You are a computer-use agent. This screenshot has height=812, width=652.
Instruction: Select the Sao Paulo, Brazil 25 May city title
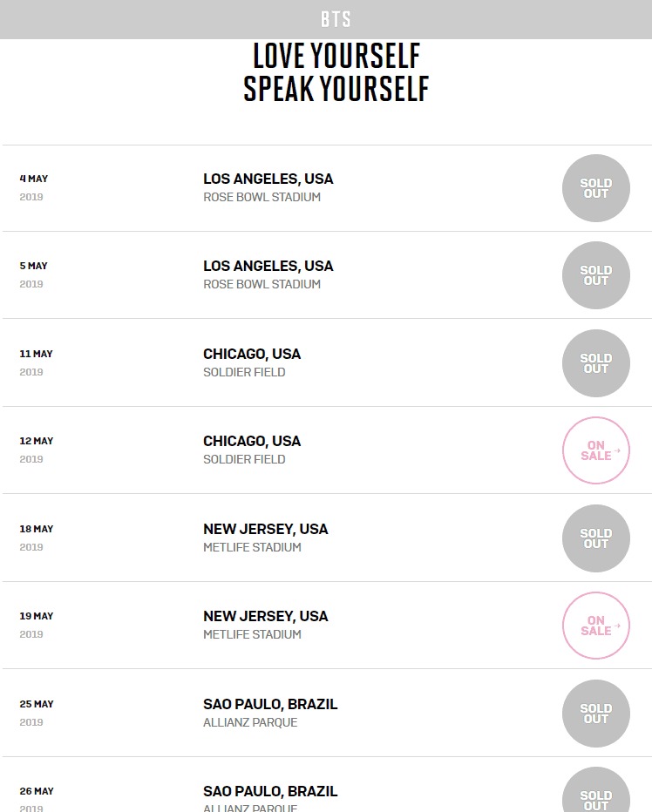coord(270,704)
